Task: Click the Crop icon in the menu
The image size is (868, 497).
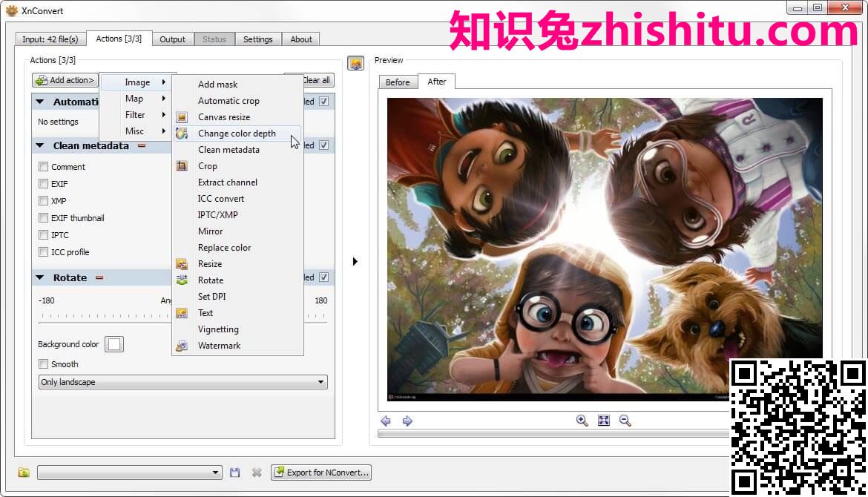Action: point(182,166)
